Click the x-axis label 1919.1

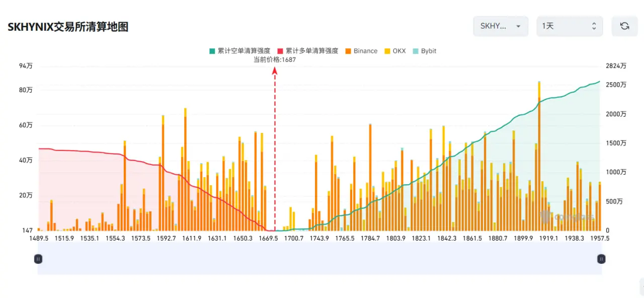click(x=549, y=239)
